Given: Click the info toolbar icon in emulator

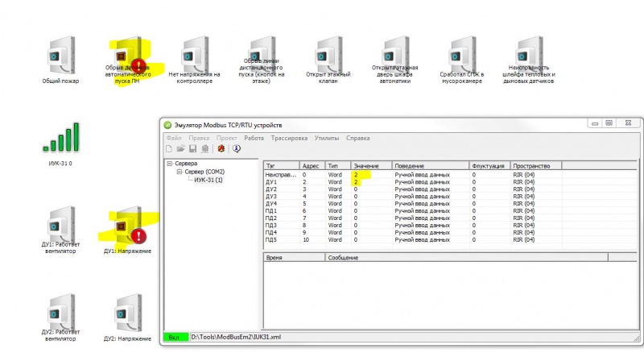Looking at the screenshot, I should coord(237,148).
